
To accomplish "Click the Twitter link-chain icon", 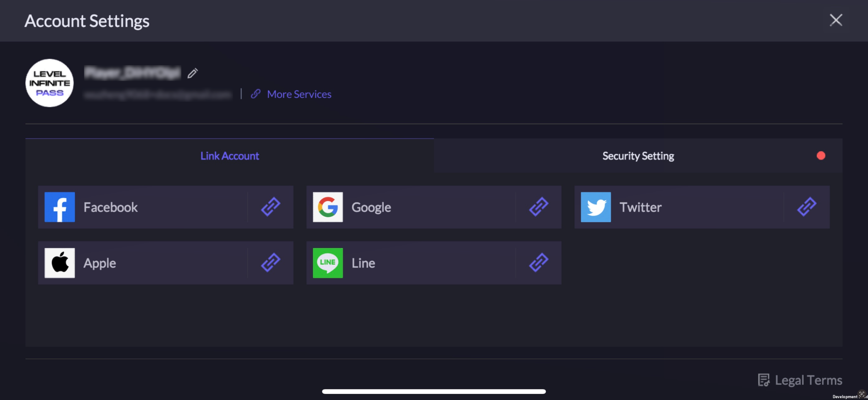I will (x=806, y=207).
